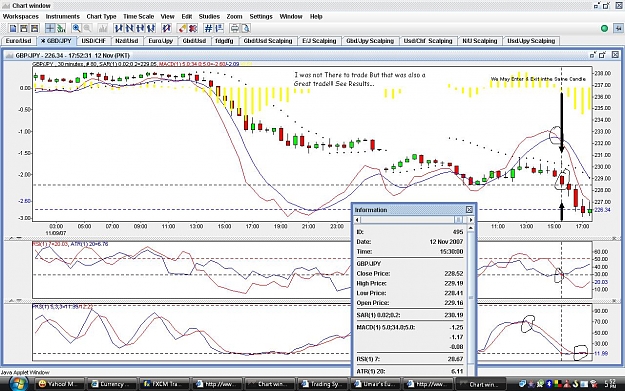Viewport: 625px width, 391px height.
Task: Click the RSI(1) 7 value 28.67
Action: pyautogui.click(x=455, y=359)
